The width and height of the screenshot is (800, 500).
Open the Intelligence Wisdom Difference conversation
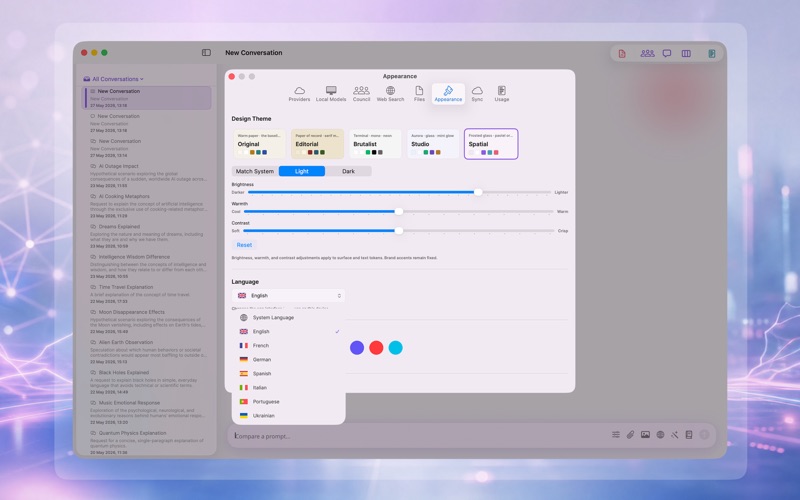(147, 266)
